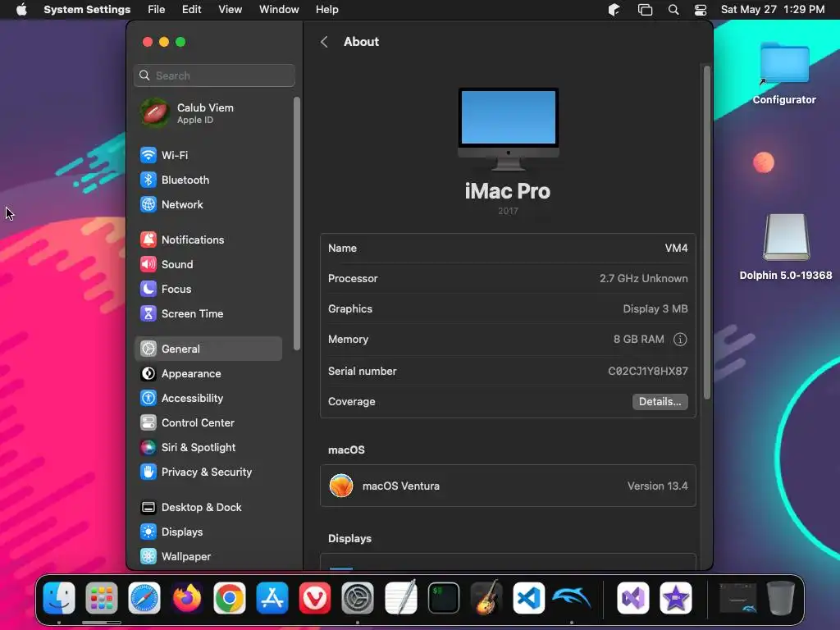The height and width of the screenshot is (630, 840).
Task: Click the About pane vertical scrollbar
Action: point(706,232)
